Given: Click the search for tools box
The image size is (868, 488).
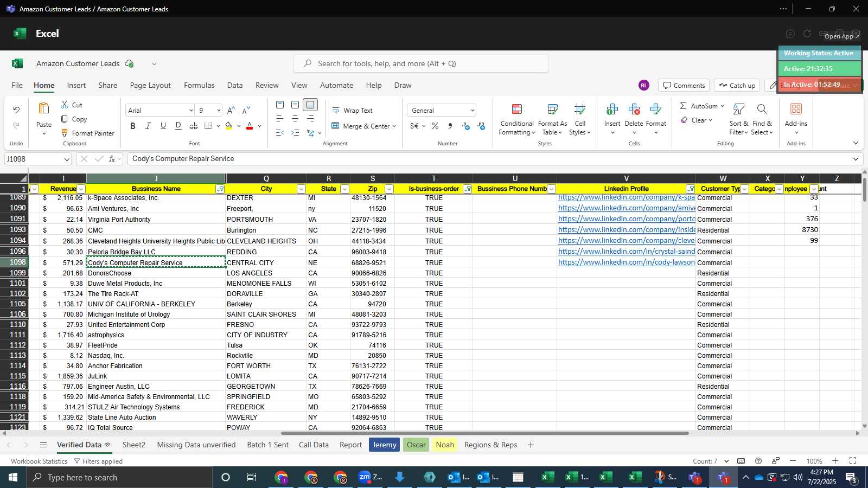Looking at the screenshot, I should pos(421,63).
